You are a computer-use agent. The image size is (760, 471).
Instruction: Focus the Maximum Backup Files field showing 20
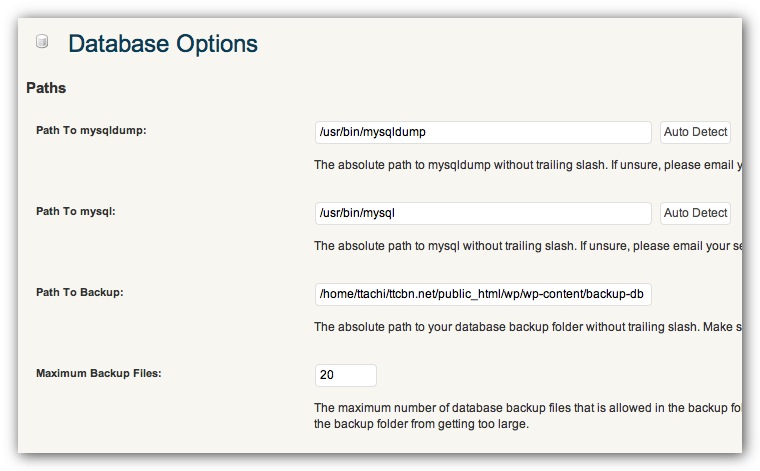(x=345, y=375)
